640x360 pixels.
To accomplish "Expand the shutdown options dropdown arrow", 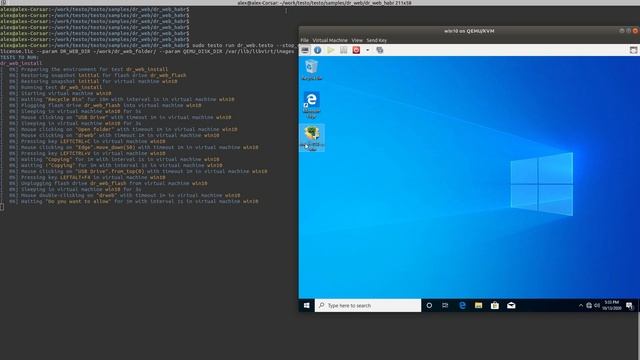I will point(367,50).
